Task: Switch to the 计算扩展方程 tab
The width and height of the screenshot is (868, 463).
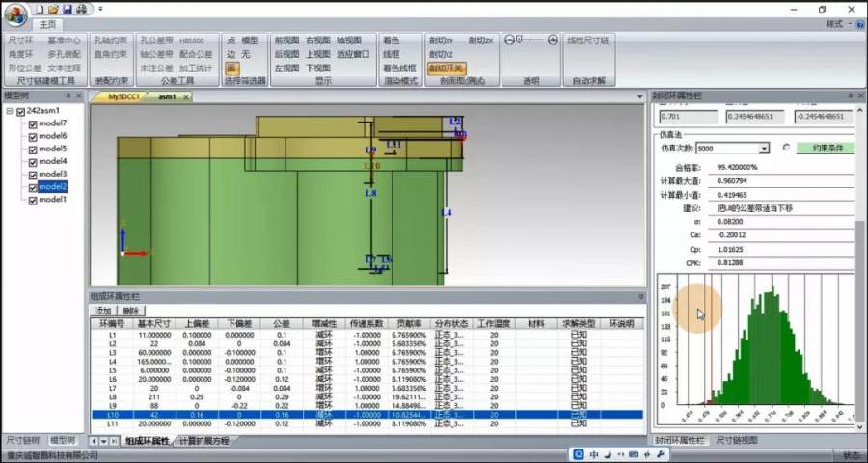Action: 203,441
